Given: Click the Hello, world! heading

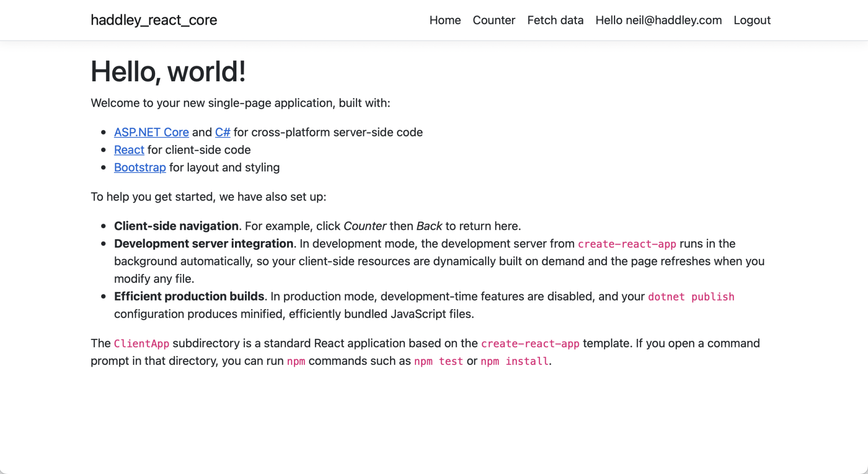Looking at the screenshot, I should [x=168, y=72].
